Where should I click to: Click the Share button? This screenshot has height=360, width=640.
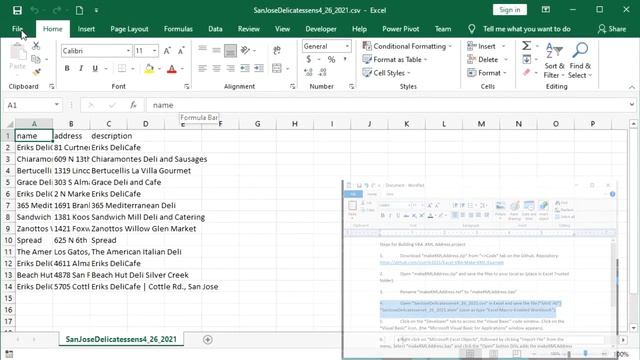pyautogui.click(x=611, y=29)
